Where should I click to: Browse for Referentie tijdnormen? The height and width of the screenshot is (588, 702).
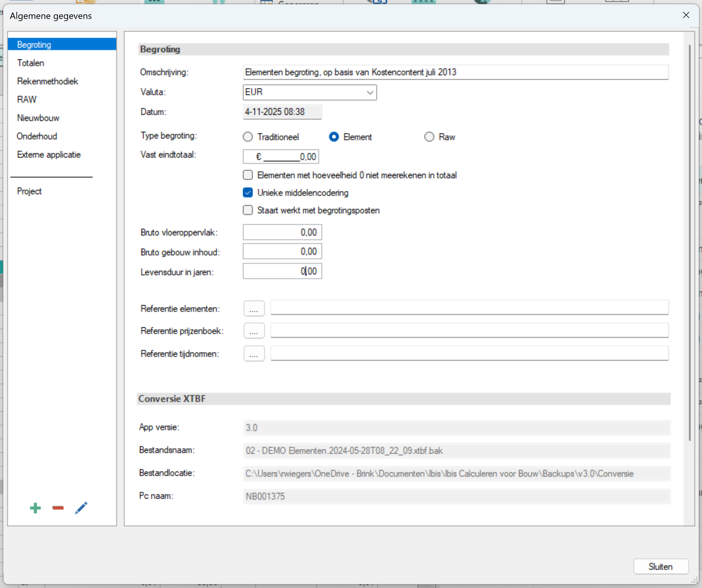(254, 354)
